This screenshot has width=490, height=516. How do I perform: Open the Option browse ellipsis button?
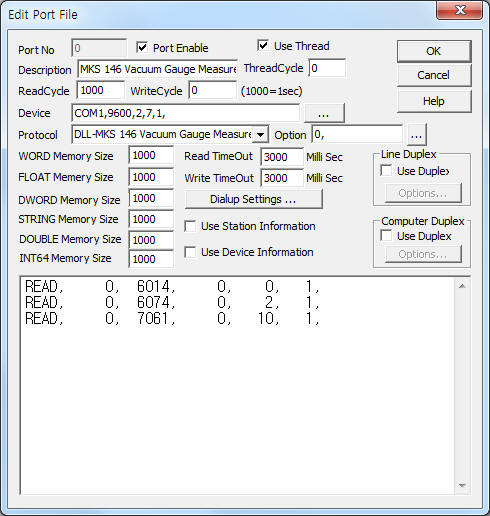[416, 135]
